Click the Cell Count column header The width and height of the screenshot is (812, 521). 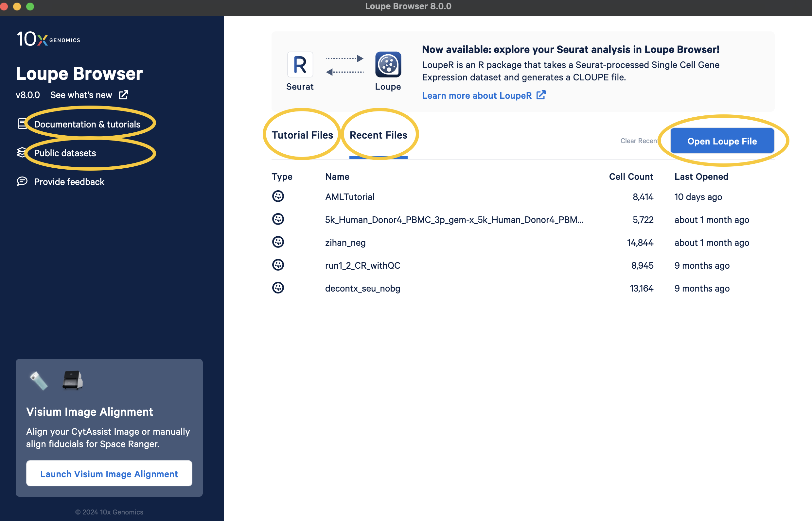click(631, 176)
